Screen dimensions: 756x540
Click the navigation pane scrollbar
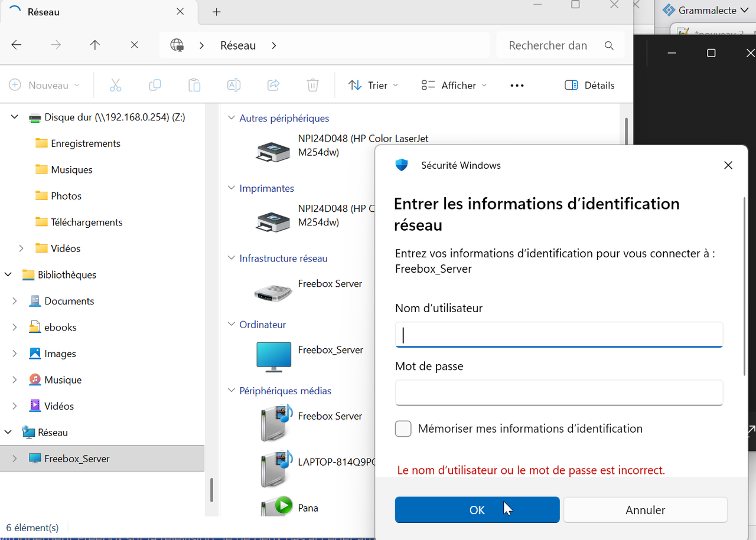[x=211, y=489]
